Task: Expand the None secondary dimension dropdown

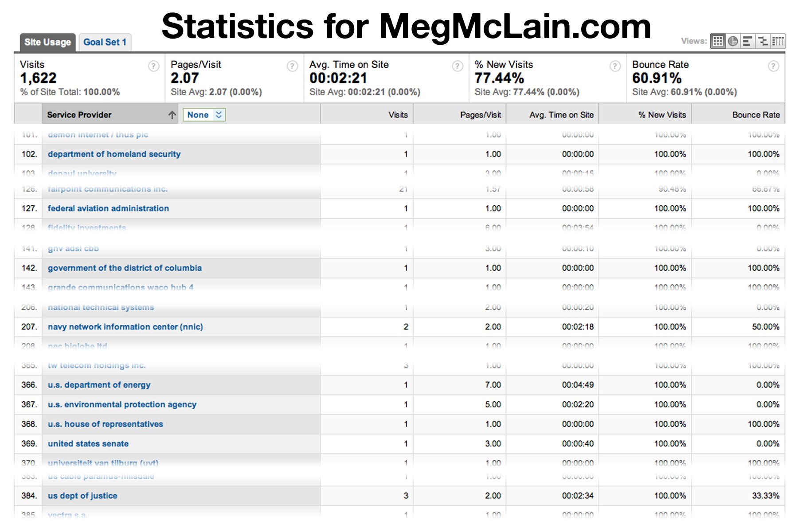Action: coord(204,115)
